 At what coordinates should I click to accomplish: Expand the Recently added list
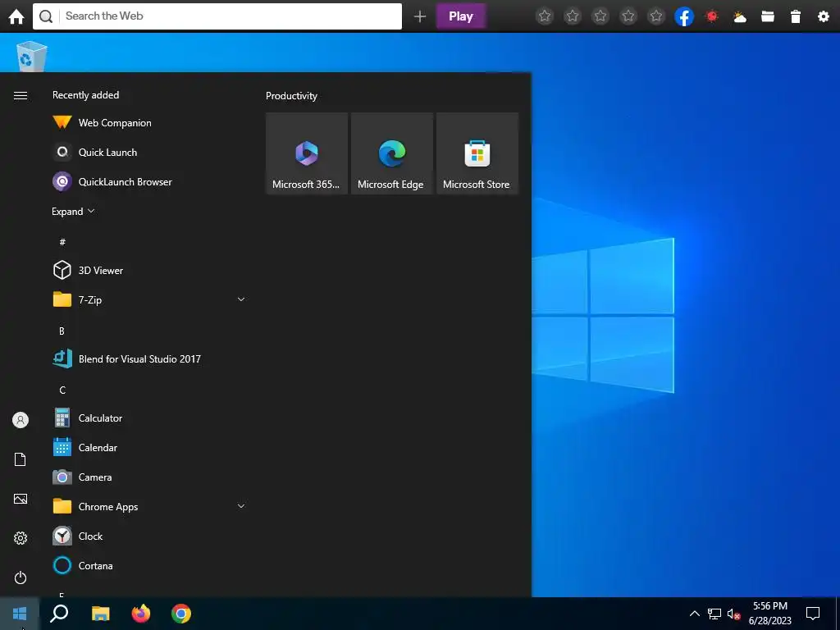coord(73,211)
